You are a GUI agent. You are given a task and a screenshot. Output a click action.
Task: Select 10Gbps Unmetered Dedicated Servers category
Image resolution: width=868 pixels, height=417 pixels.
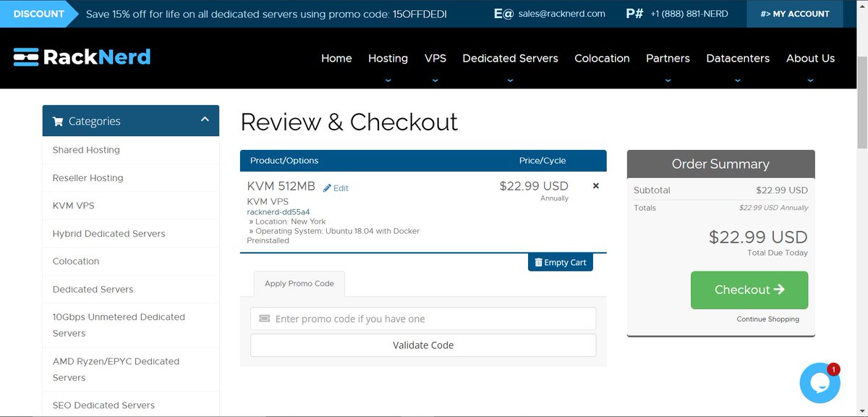point(119,325)
